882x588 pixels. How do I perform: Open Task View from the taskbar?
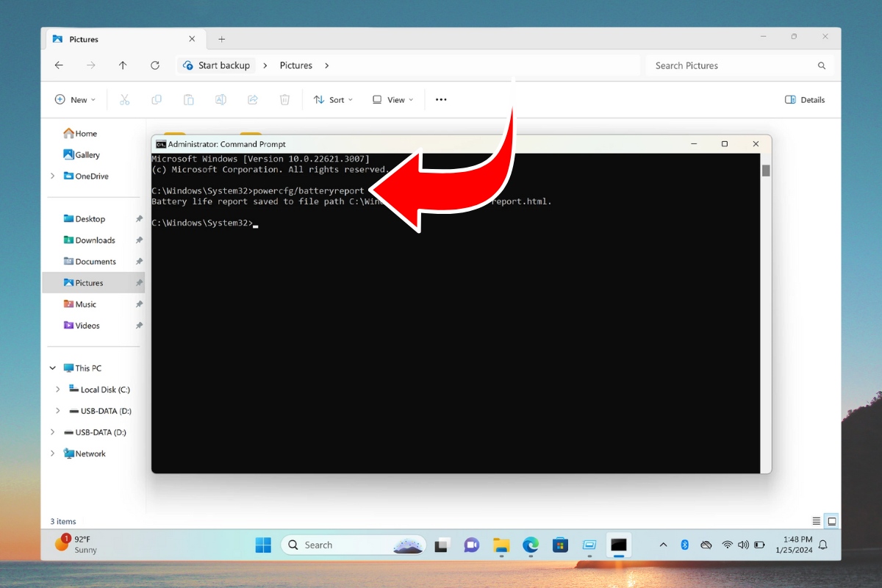click(442, 545)
